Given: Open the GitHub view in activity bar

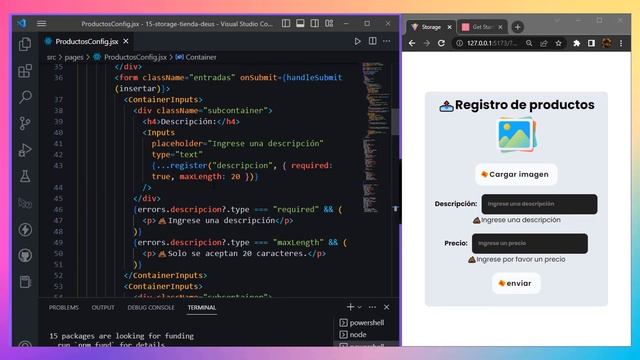Looking at the screenshot, I should tap(25, 256).
